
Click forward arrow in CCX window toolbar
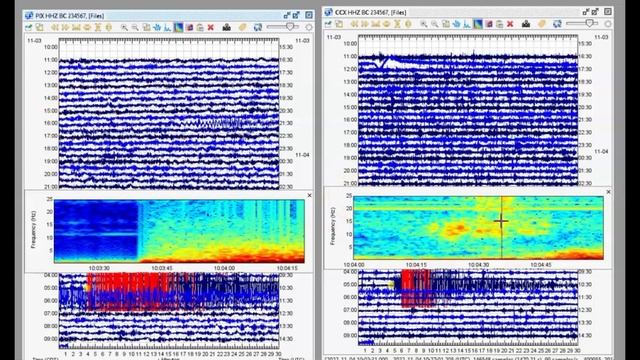coord(364,24)
